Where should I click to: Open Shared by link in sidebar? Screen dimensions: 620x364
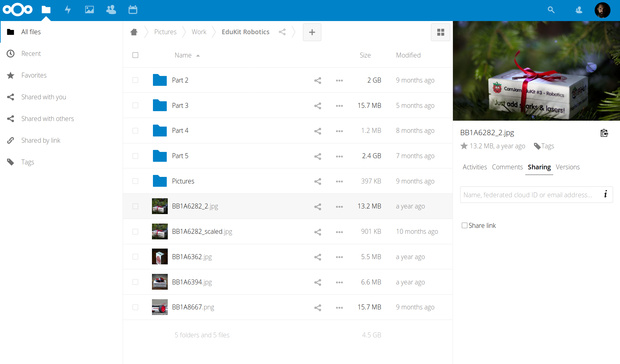coord(41,140)
